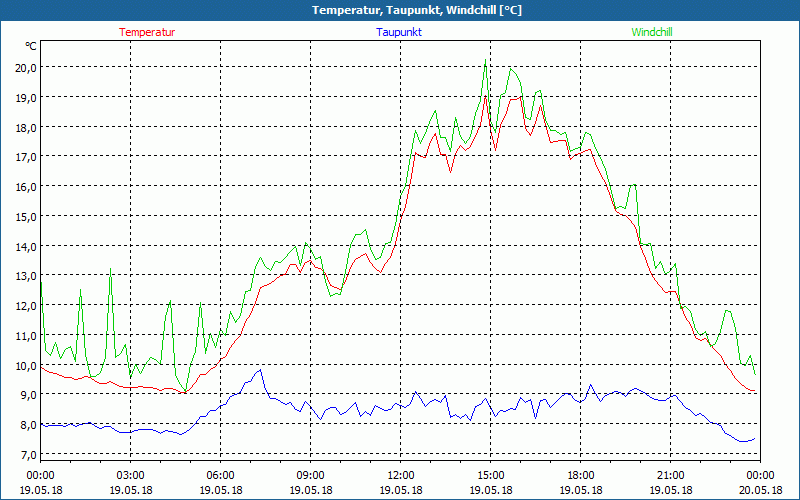Click the 7,0 y-axis value
The image size is (800, 500).
pos(29,454)
